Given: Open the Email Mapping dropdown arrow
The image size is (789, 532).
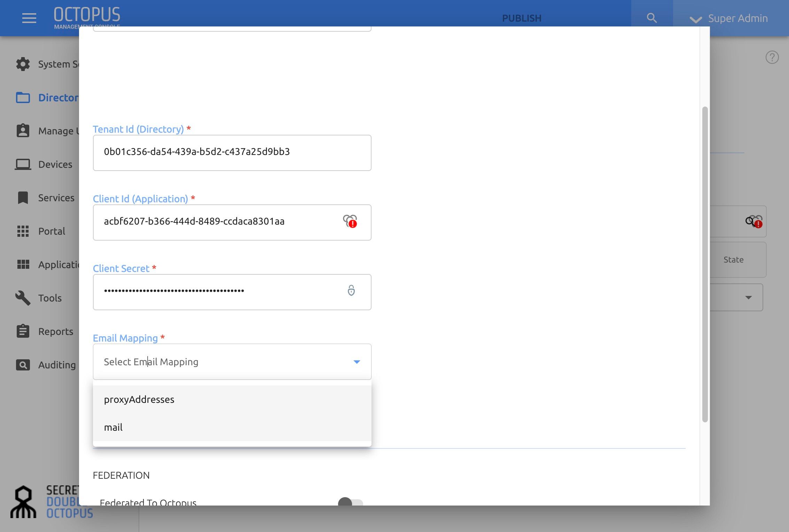Looking at the screenshot, I should tap(357, 362).
